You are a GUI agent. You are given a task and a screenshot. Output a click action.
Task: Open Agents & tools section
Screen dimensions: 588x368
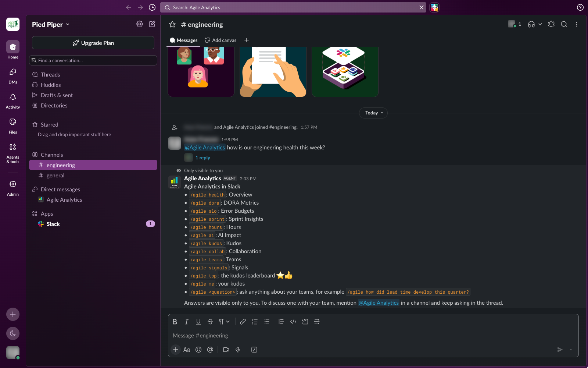pyautogui.click(x=13, y=153)
